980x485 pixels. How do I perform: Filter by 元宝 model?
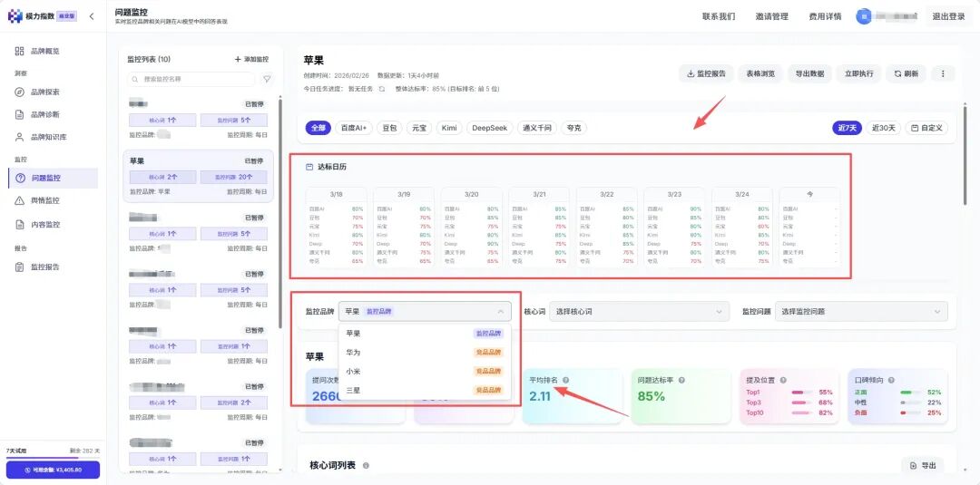point(418,128)
